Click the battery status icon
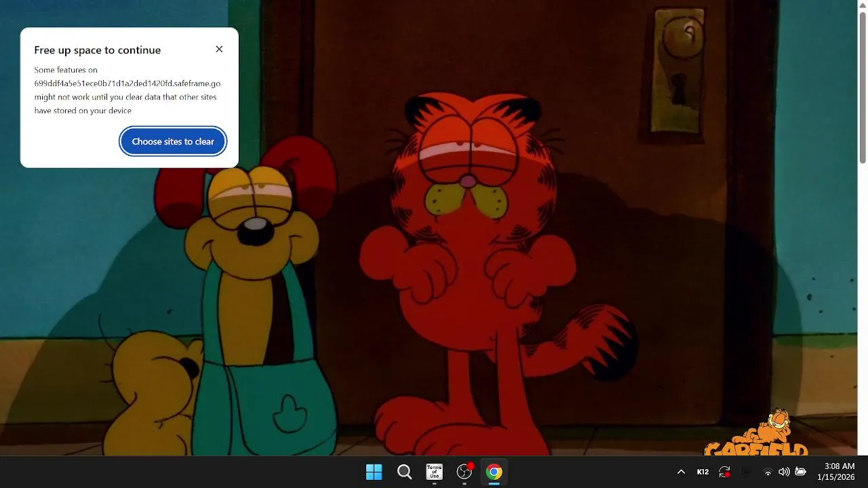This screenshot has width=868, height=488. coord(801,472)
